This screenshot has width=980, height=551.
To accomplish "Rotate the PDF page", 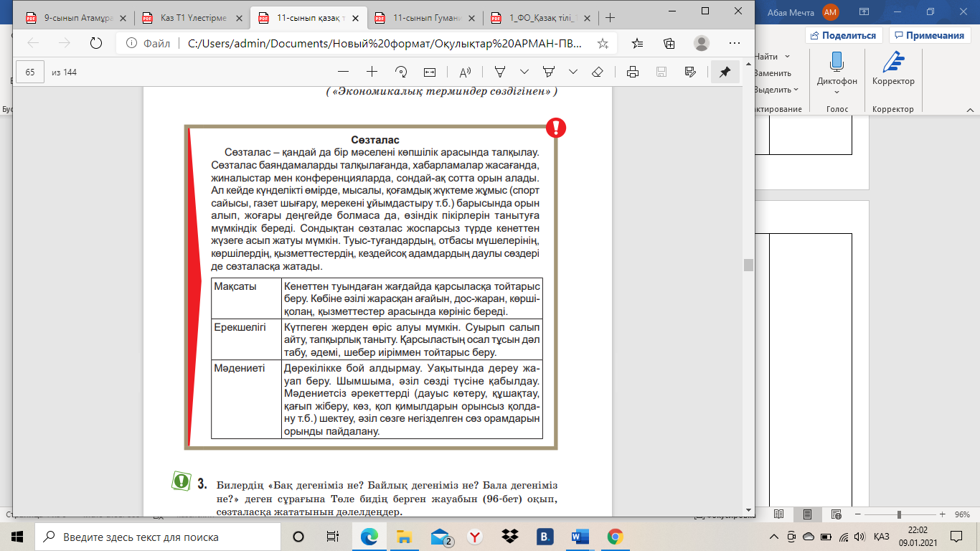I will pyautogui.click(x=401, y=72).
